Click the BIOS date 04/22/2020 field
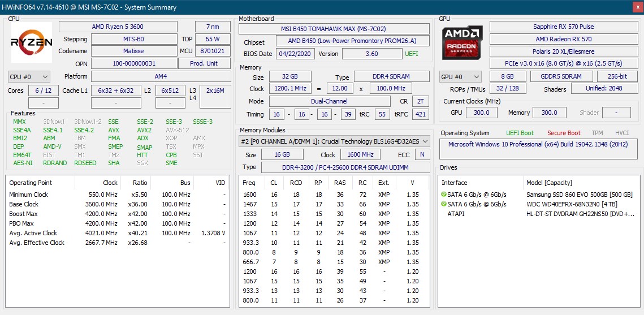Image resolution: width=644 pixels, height=315 pixels. pos(295,54)
